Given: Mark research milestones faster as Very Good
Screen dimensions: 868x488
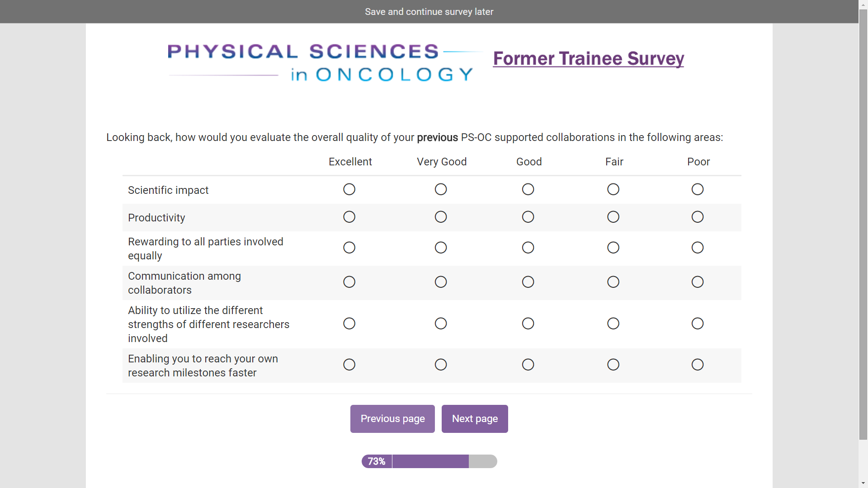Looking at the screenshot, I should [x=441, y=365].
